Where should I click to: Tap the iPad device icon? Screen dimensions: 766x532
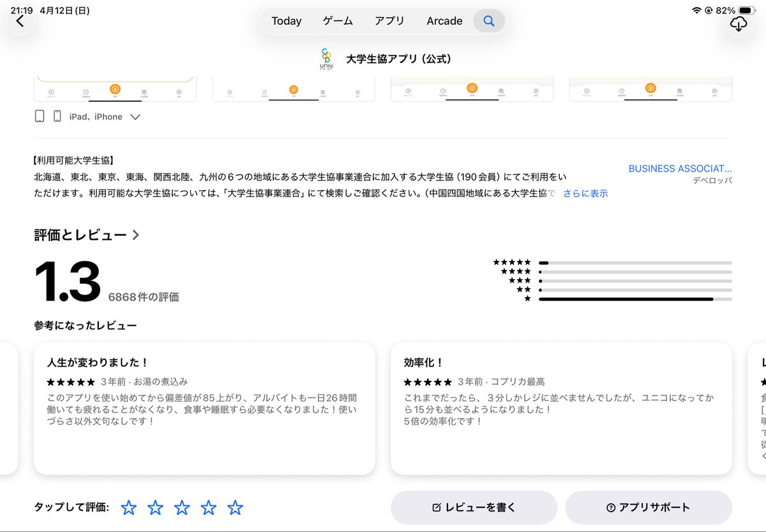(x=40, y=116)
